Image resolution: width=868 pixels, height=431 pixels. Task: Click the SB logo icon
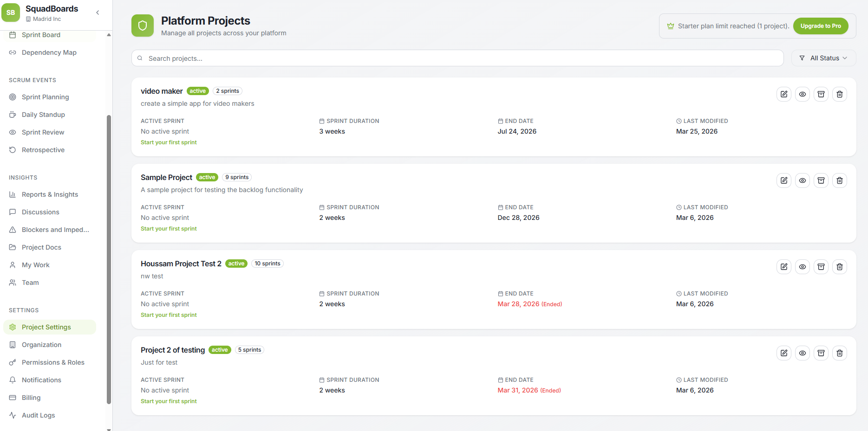click(x=11, y=13)
